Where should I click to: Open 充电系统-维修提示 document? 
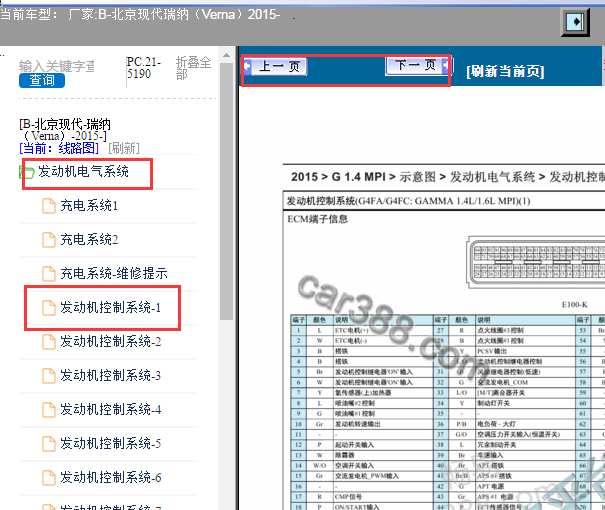(x=114, y=274)
